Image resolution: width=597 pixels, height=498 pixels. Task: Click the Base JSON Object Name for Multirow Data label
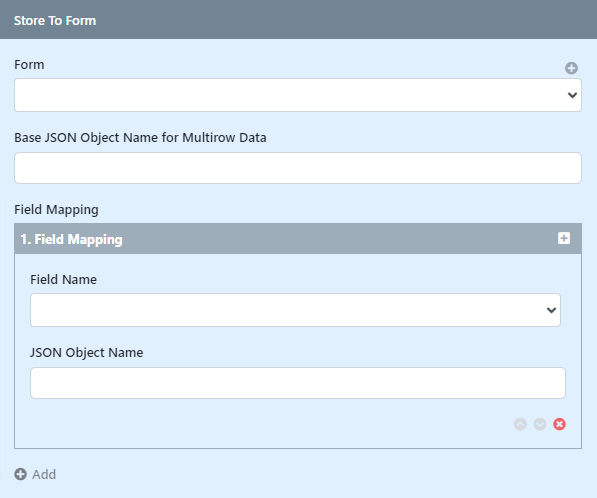pyautogui.click(x=140, y=137)
